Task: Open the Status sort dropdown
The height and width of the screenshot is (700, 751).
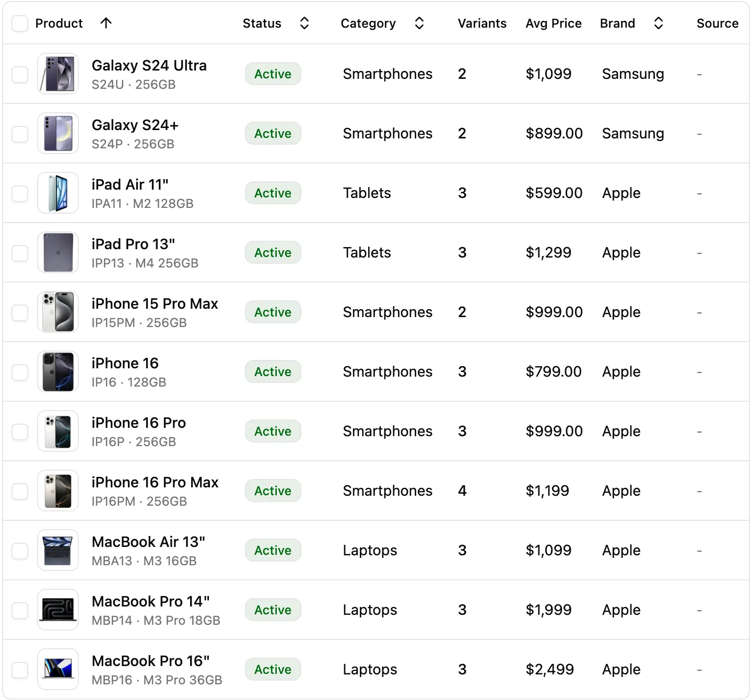Action: (x=303, y=23)
